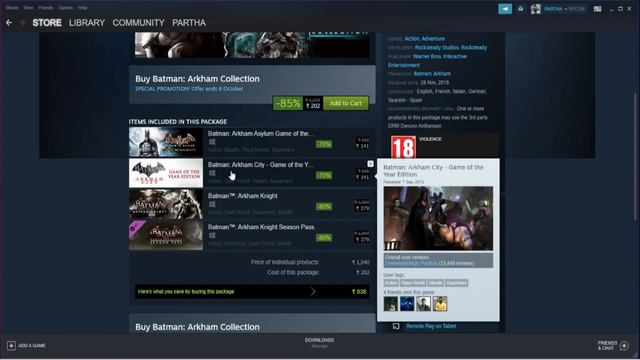Click the Arkham Collection banner image at top
Image resolution: width=640 pixels, height=360 pixels.
(252, 45)
